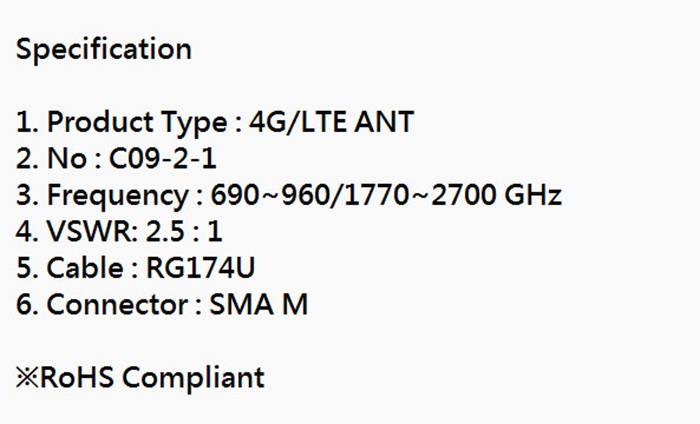
Task: Click the list number 3 before Frequency
Action: click(x=25, y=195)
